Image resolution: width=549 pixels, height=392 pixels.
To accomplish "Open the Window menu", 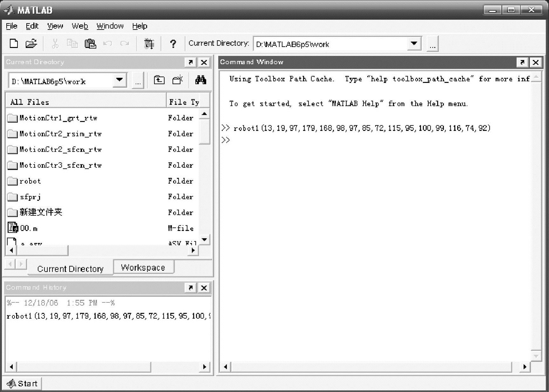I will tap(110, 26).
